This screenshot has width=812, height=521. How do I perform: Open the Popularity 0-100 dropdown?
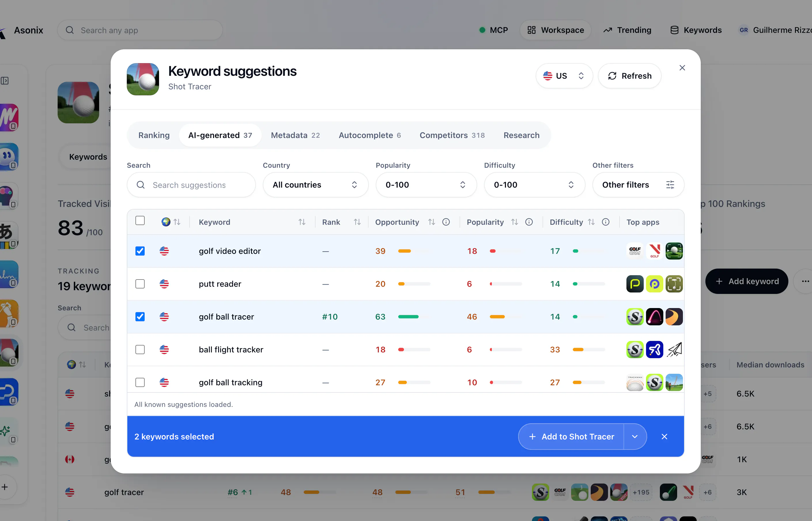[x=426, y=185]
